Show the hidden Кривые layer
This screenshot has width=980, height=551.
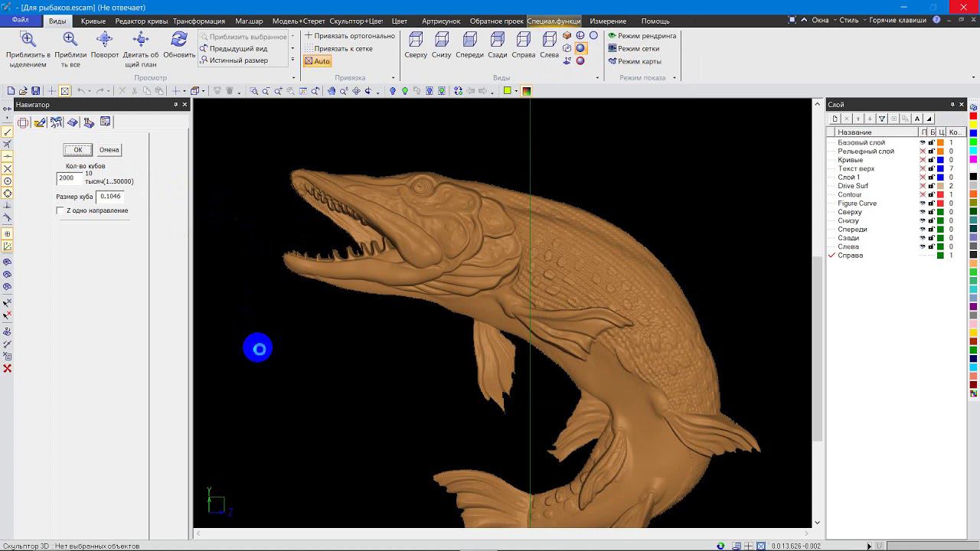coord(923,160)
